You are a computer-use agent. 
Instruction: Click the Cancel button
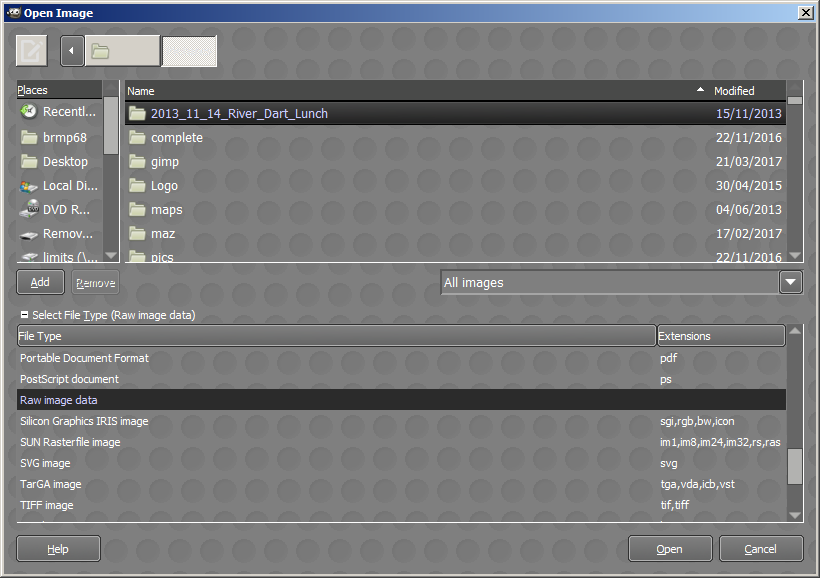[761, 549]
